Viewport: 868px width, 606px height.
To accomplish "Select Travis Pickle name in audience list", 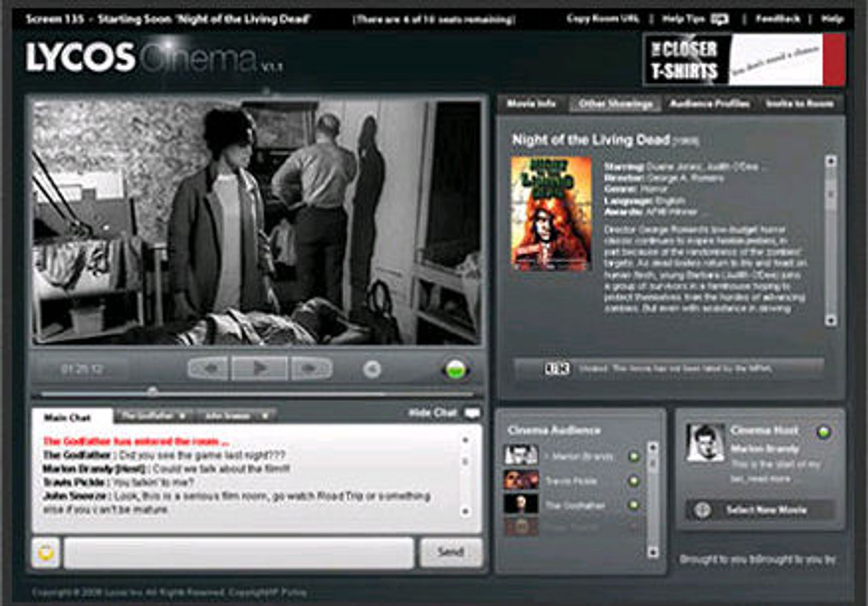I will [x=571, y=481].
